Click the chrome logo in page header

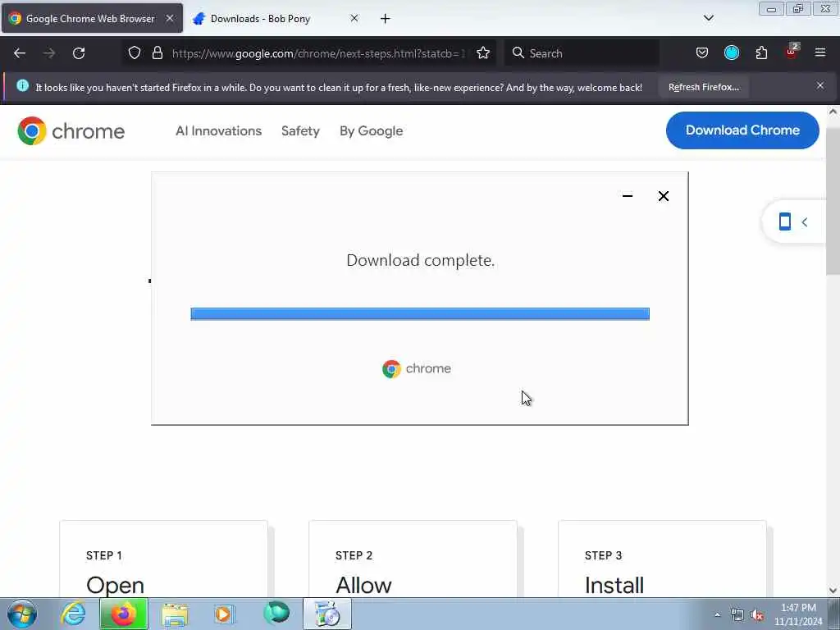click(x=71, y=130)
